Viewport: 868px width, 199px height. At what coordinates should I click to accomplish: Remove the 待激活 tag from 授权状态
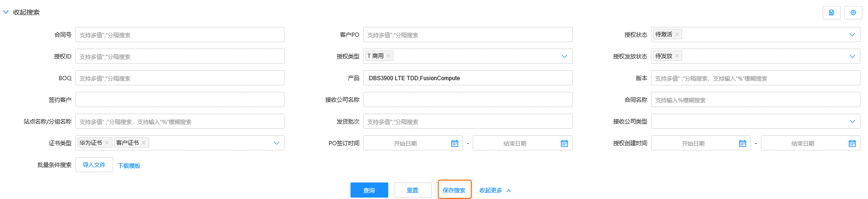click(677, 34)
